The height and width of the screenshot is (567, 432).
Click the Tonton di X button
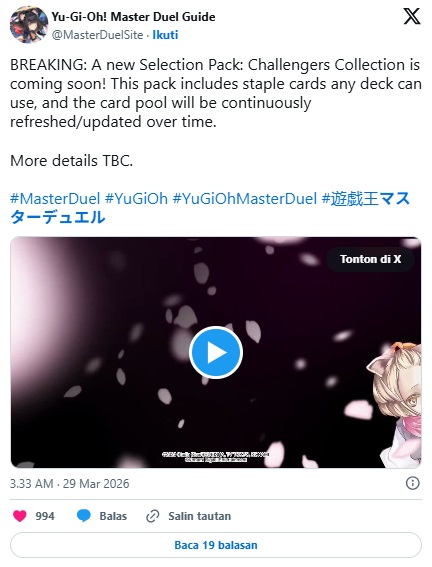[371, 259]
